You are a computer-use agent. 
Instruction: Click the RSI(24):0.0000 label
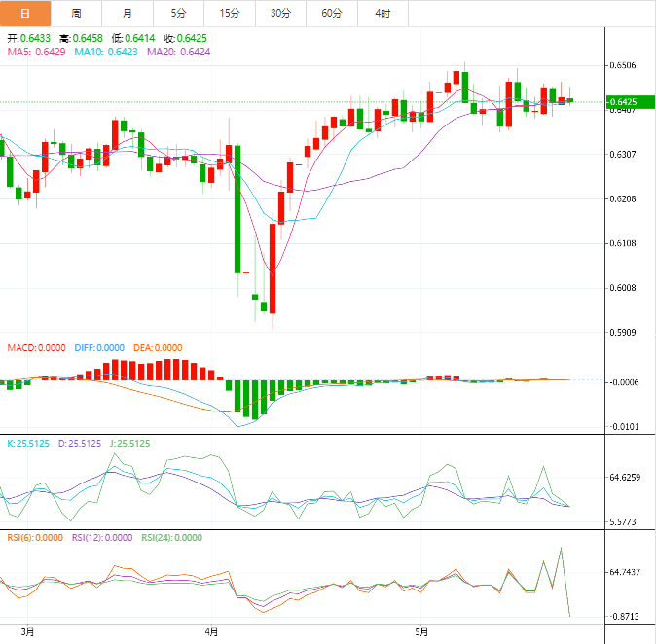point(171,538)
